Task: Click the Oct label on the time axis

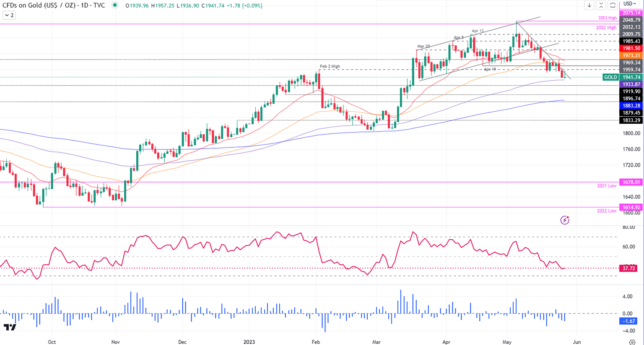Action: coord(52,342)
